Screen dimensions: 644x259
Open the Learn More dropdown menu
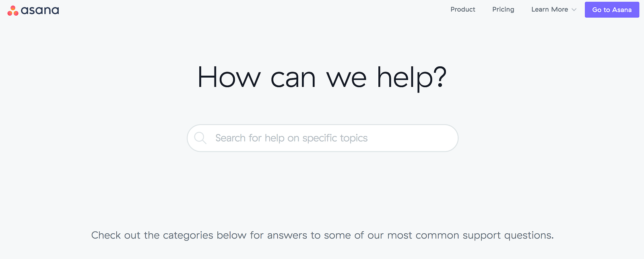[553, 9]
